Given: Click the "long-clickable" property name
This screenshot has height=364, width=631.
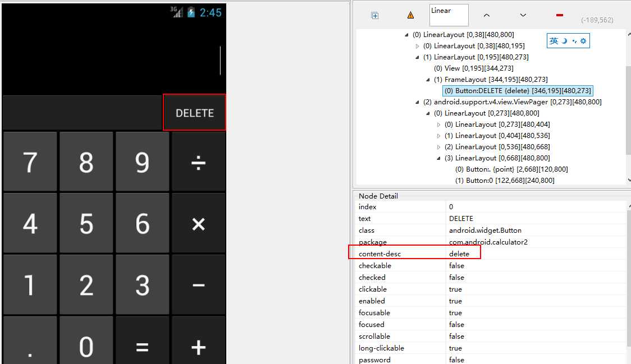Looking at the screenshot, I should coord(381,348).
